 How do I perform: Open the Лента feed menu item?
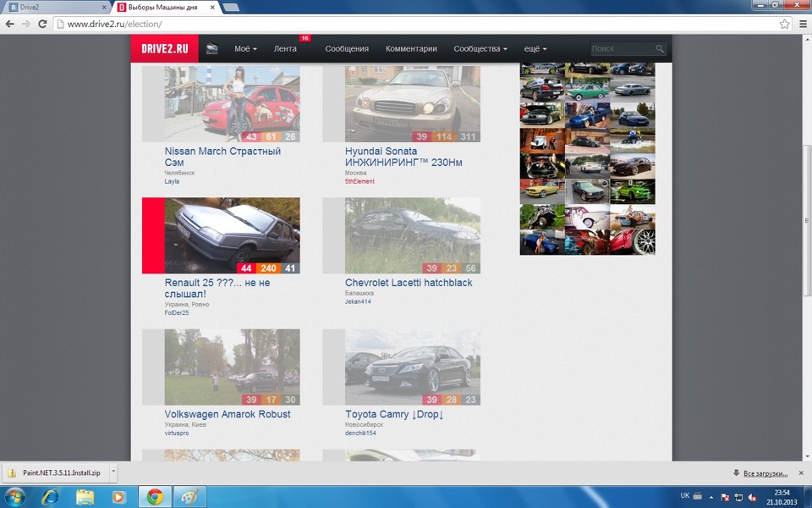click(x=285, y=49)
